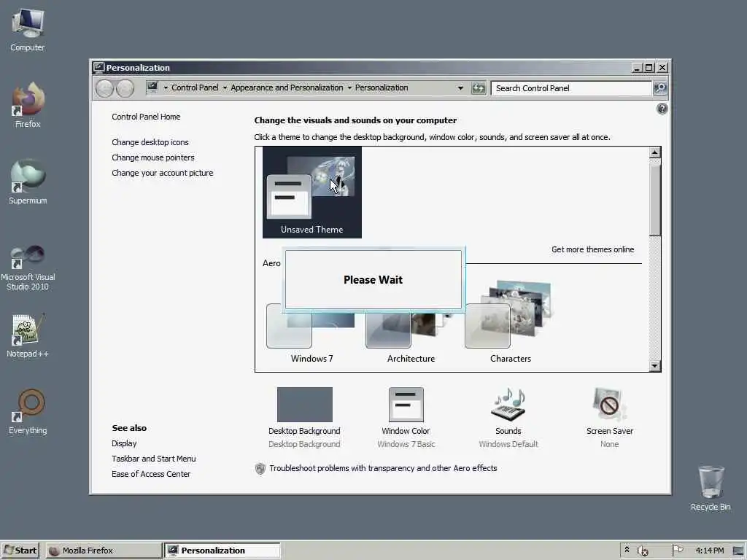Image resolution: width=747 pixels, height=560 pixels.
Task: Open the Display link under See also
Action: [x=124, y=443]
